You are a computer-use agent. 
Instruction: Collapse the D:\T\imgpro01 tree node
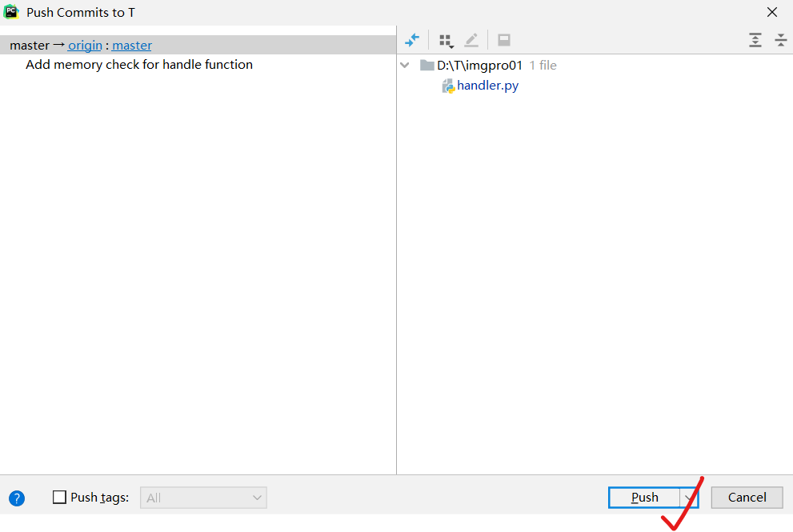pos(405,66)
